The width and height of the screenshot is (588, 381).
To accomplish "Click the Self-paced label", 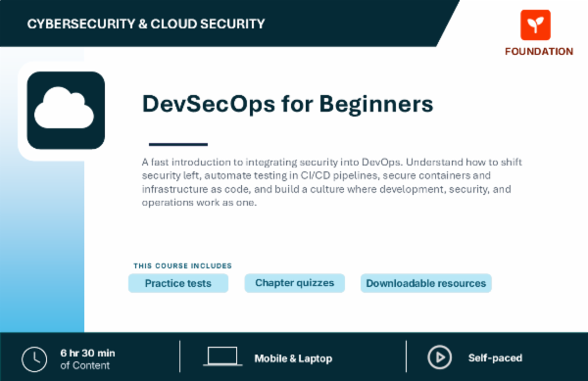I will [495, 357].
